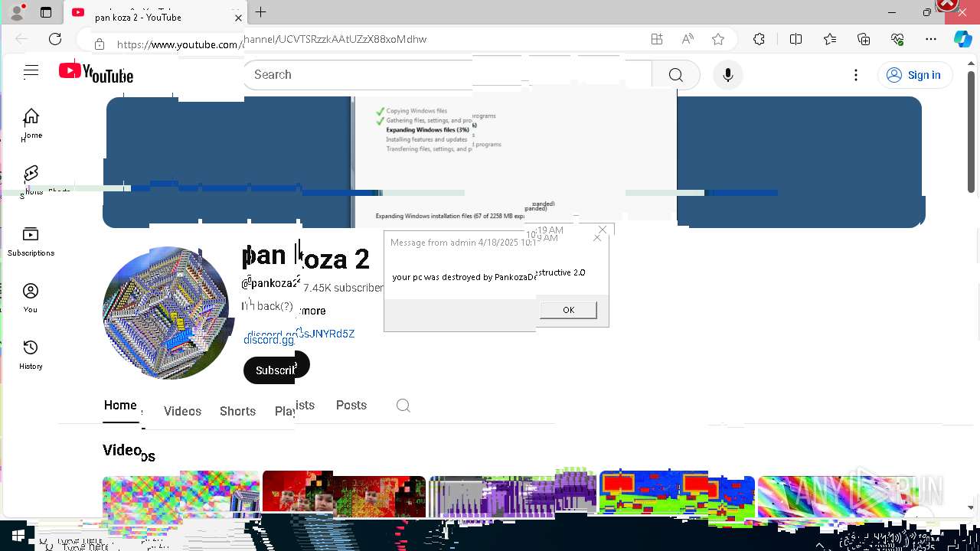Subscribe to pan koza 2 channel
This screenshot has height=551, width=980.
[276, 369]
